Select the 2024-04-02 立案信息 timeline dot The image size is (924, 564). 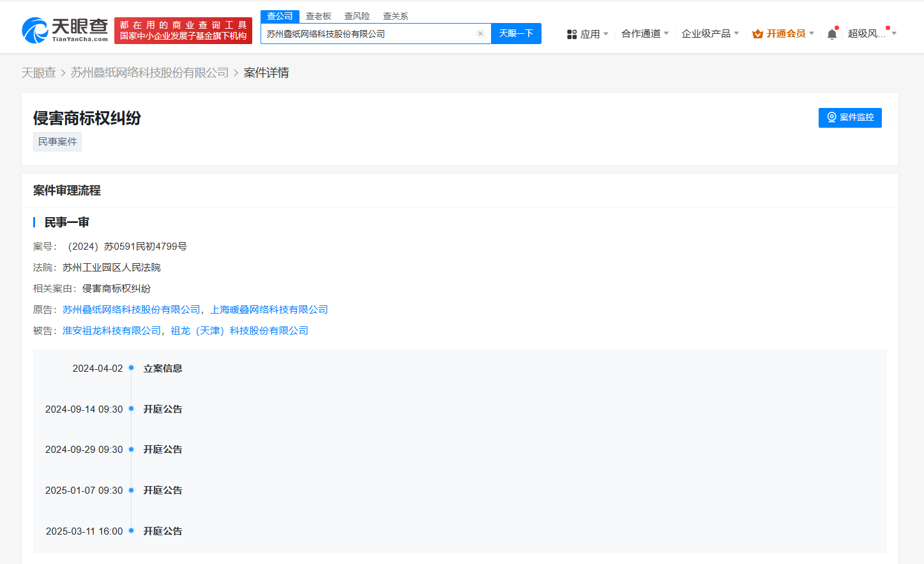click(x=131, y=368)
